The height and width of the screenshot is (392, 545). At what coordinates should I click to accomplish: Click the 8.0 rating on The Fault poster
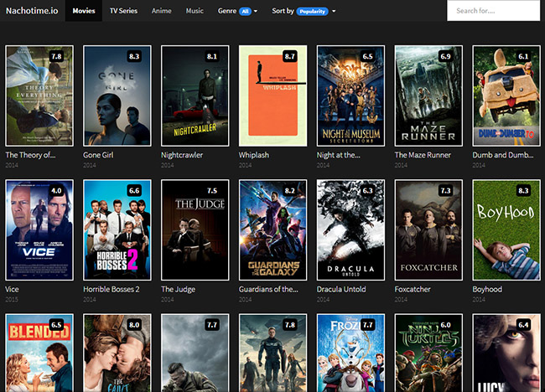[134, 325]
